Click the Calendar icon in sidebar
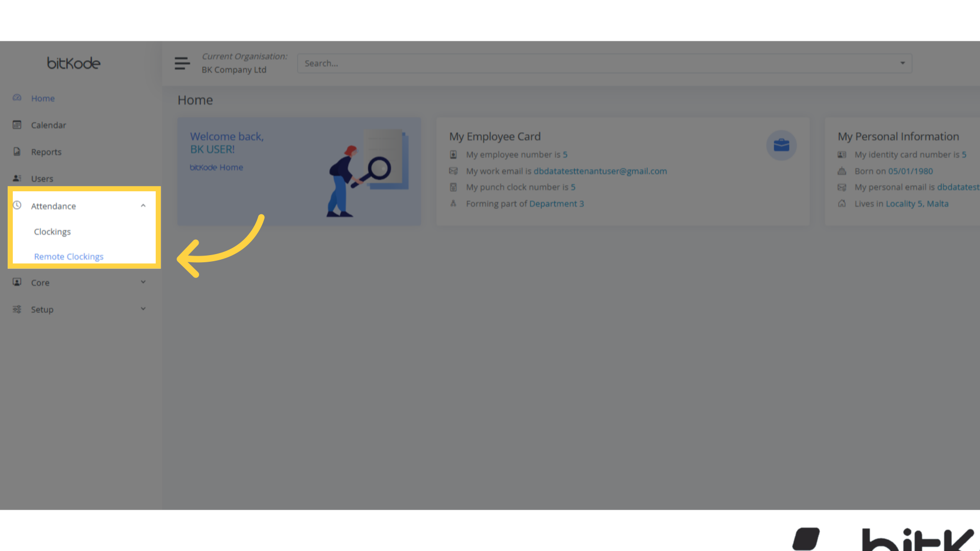The height and width of the screenshot is (551, 980). point(17,125)
